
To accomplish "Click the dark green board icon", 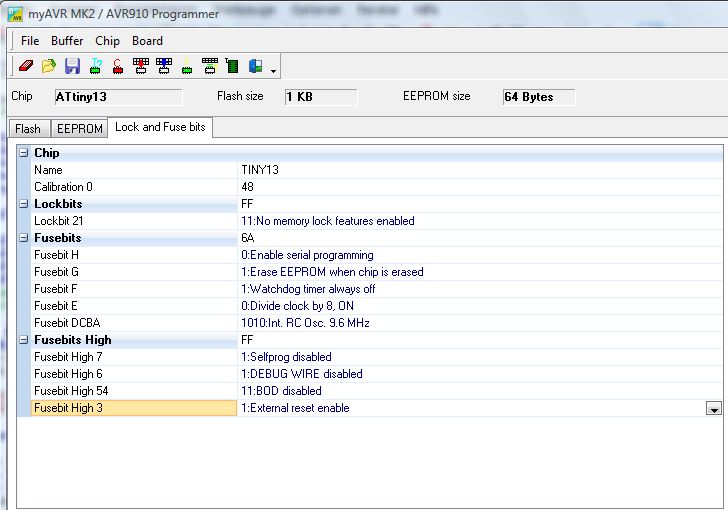I will pos(232,66).
